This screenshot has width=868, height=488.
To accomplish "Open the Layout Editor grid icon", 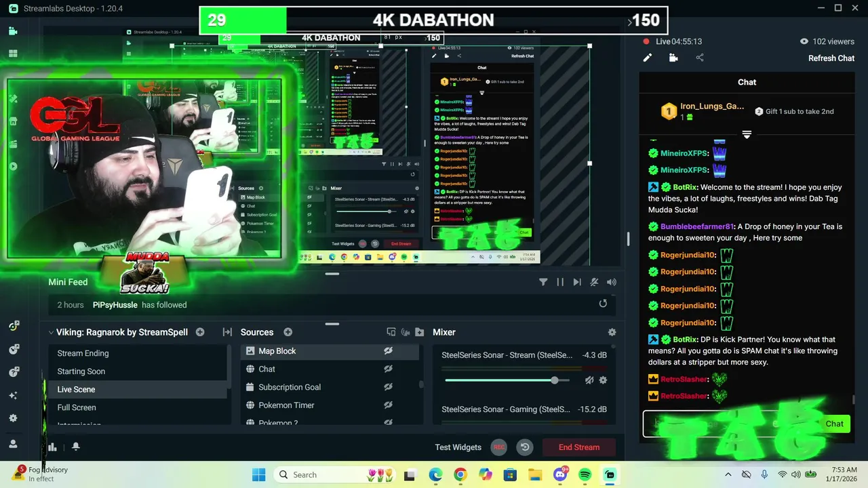I will pos(13,54).
